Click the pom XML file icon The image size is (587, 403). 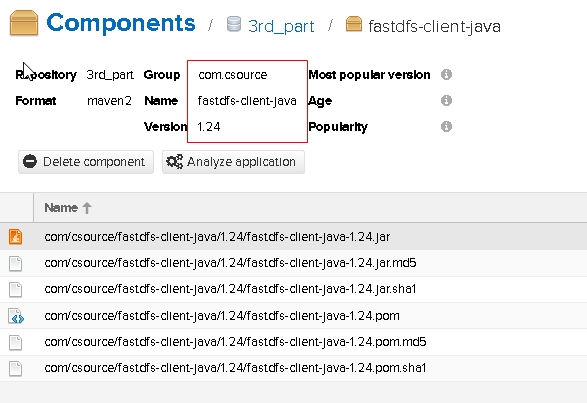[x=16, y=316]
